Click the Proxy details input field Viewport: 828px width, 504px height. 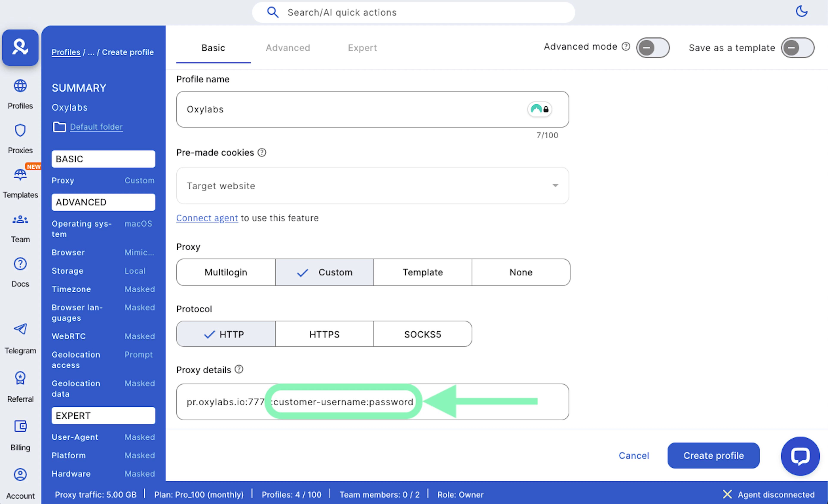[372, 402]
